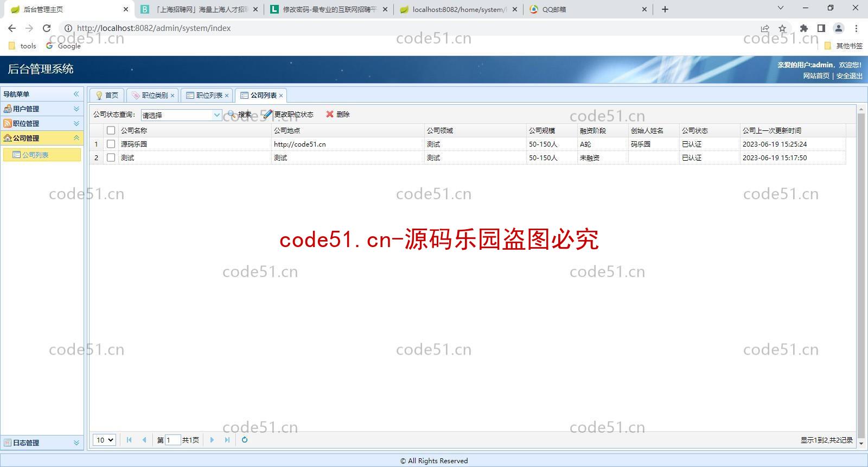
Task: Open the 公司状态查询 dropdown
Action: pyautogui.click(x=216, y=115)
